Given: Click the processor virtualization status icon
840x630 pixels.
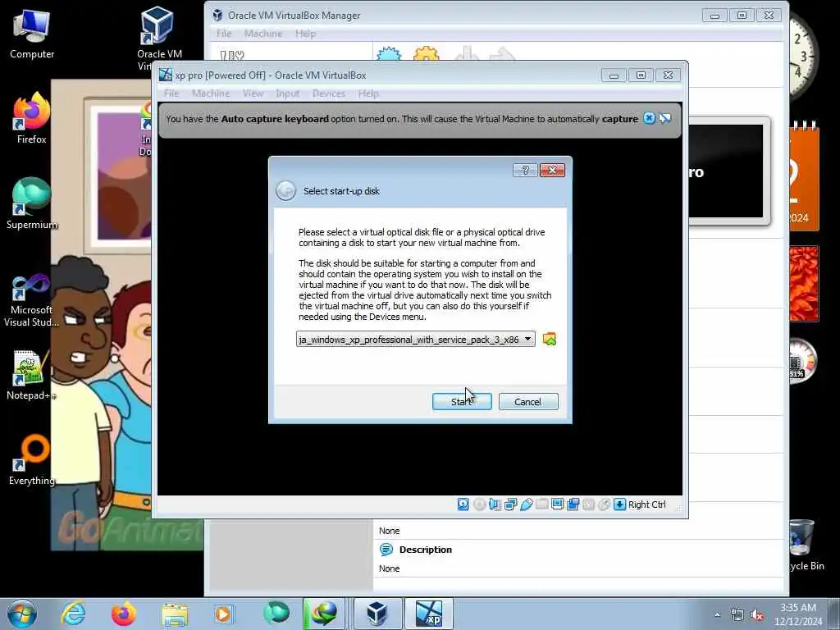Looking at the screenshot, I should [x=588, y=504].
